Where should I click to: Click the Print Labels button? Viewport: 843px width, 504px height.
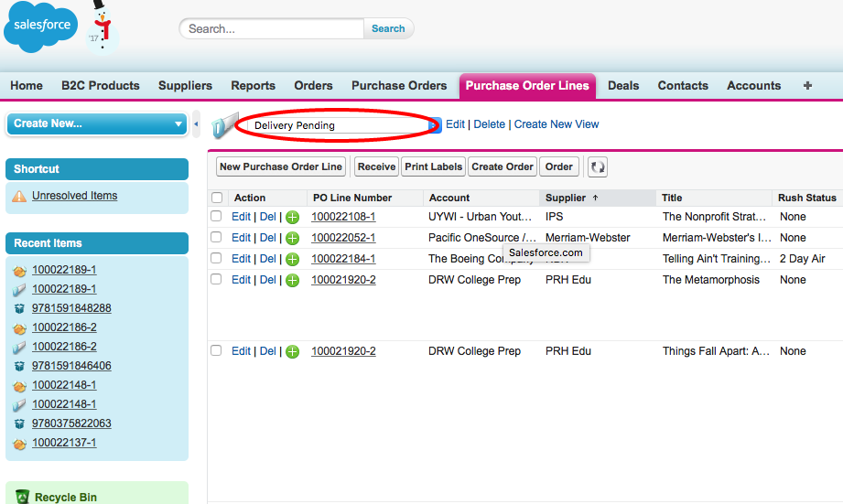click(433, 166)
